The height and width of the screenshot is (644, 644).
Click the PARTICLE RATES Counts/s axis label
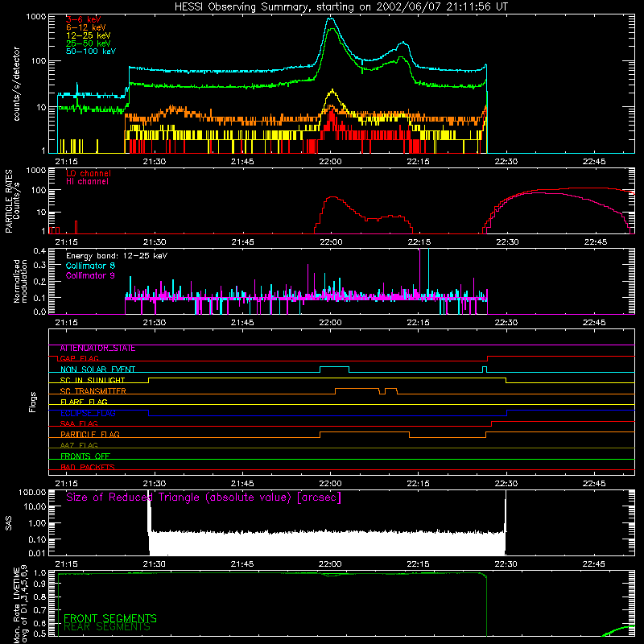tap(12, 201)
